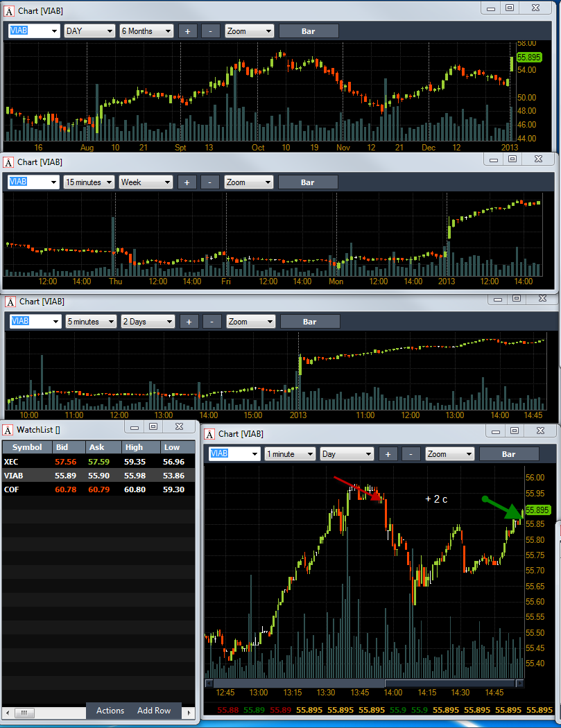Select the XEC row in WatchList
This screenshot has height=728, width=561.
click(98, 462)
